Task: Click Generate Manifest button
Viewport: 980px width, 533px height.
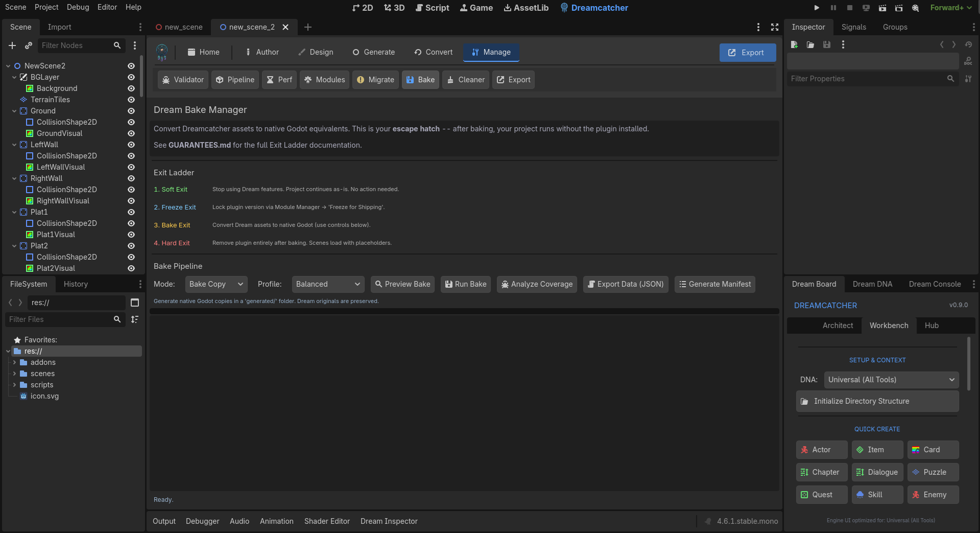Action: (714, 284)
